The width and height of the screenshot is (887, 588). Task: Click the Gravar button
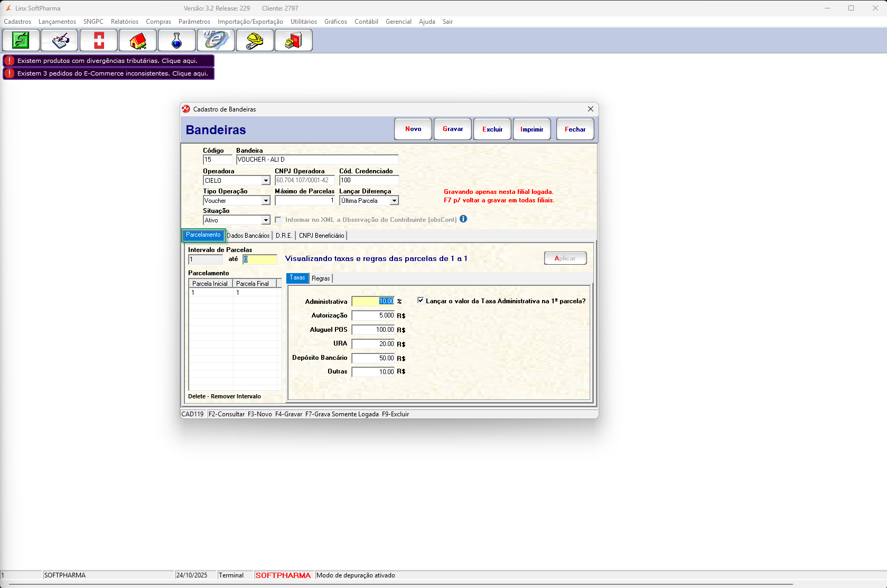(453, 129)
